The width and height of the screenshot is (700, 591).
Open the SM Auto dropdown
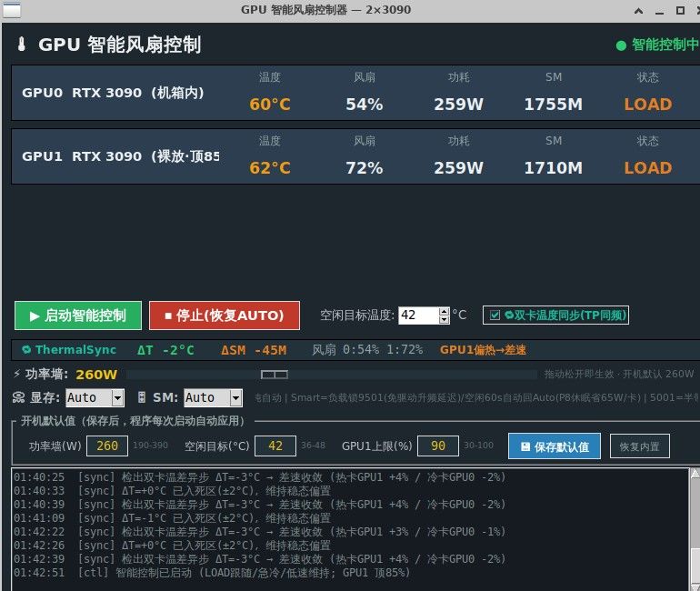[235, 397]
